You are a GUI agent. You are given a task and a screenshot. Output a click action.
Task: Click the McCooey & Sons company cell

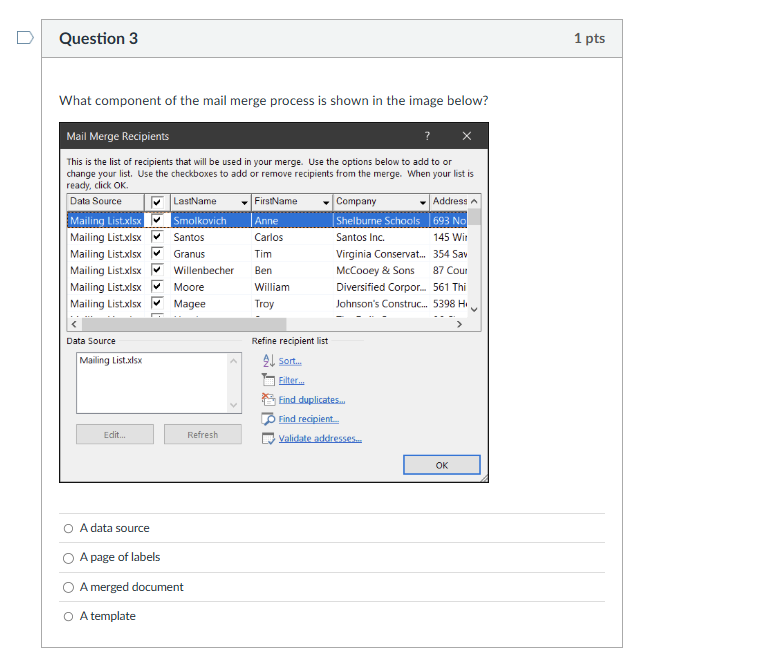pos(381,270)
